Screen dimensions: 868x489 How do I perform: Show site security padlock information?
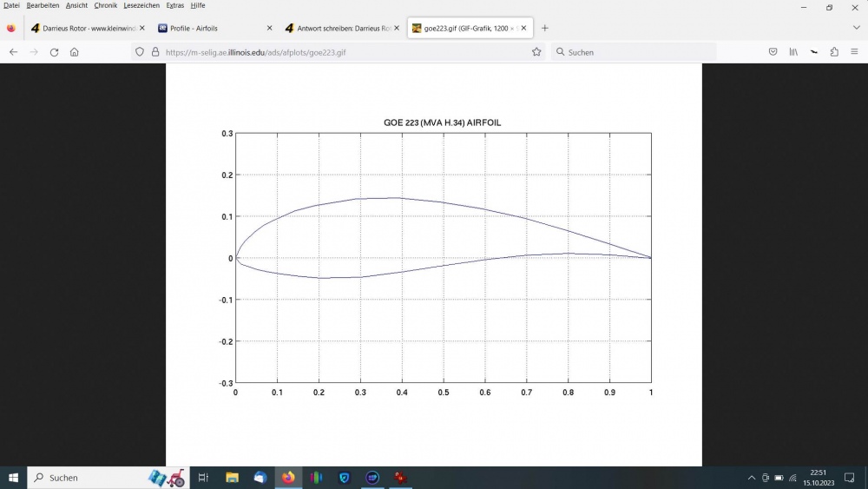click(155, 52)
